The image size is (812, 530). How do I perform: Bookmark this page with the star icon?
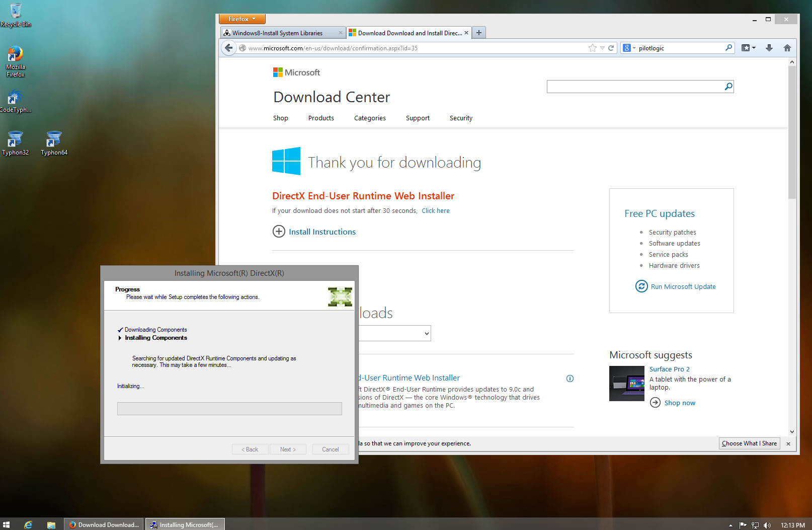pyautogui.click(x=593, y=48)
